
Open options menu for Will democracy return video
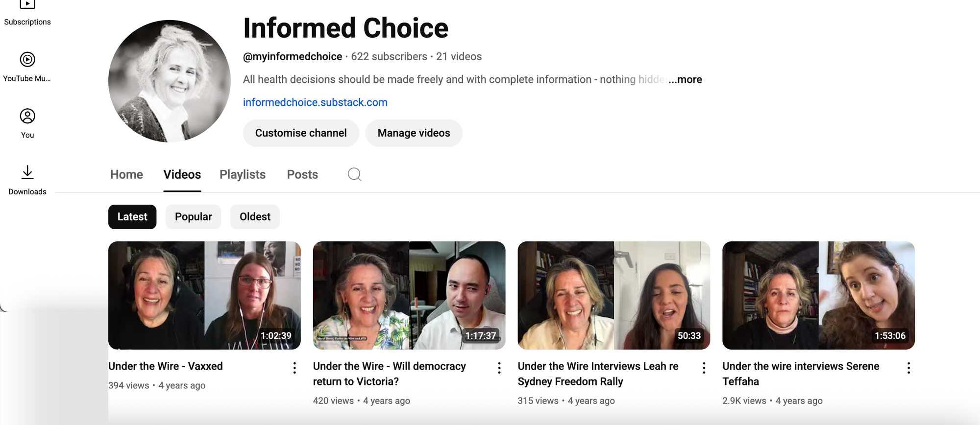499,368
